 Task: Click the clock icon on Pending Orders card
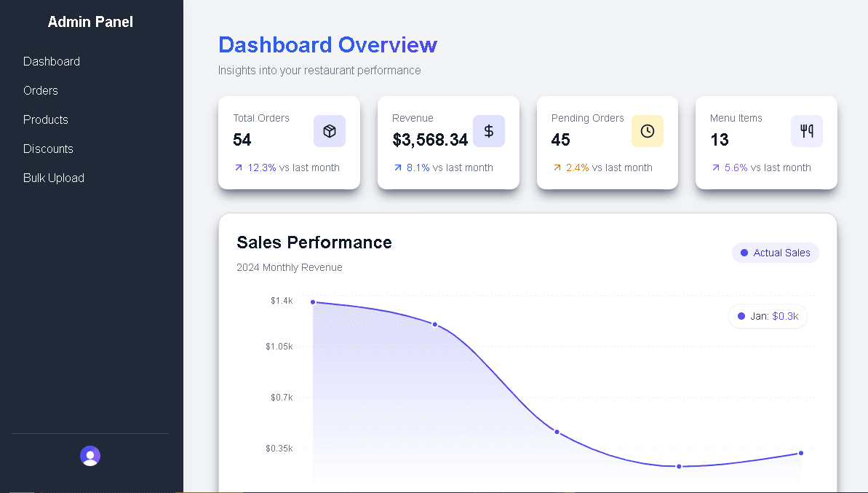[647, 131]
